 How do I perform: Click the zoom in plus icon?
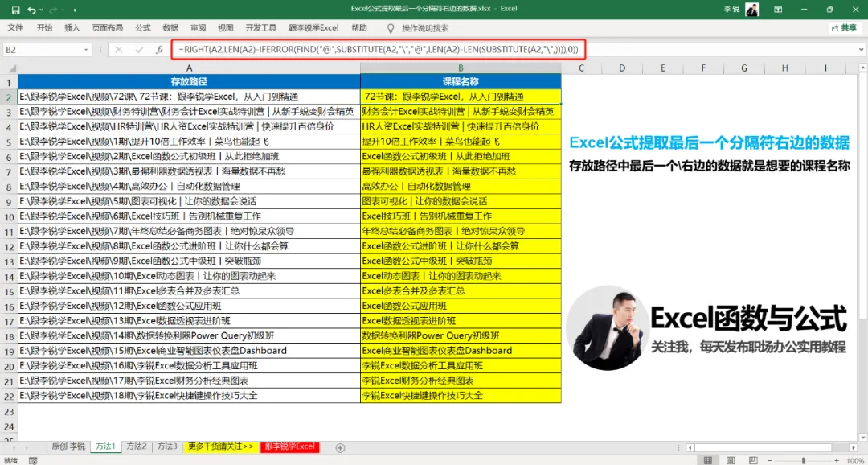(835, 460)
